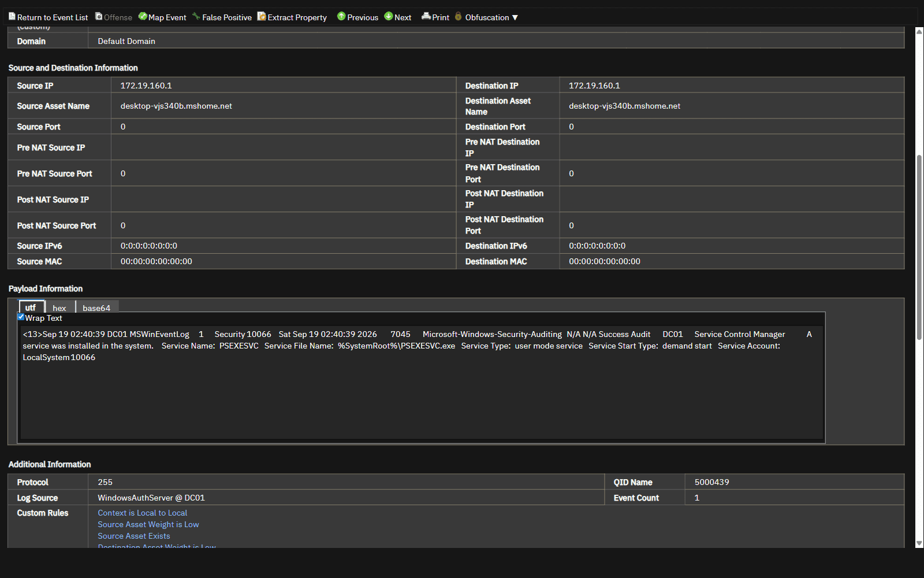924x578 pixels.
Task: Open the Extract Property tool
Action: coord(292,17)
